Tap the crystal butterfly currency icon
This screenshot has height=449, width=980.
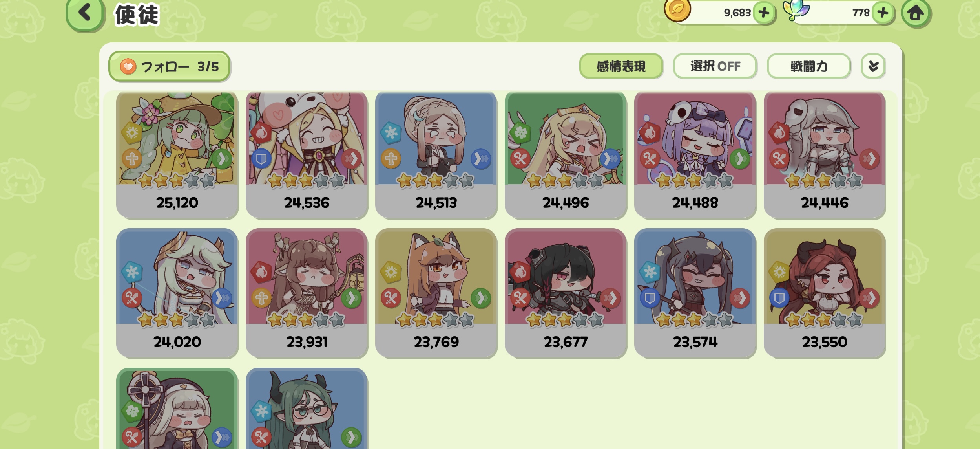click(x=796, y=10)
